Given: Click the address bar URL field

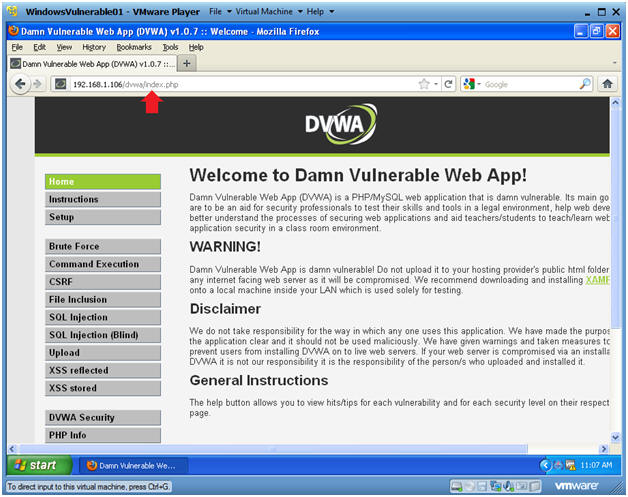Looking at the screenshot, I should (x=242, y=84).
